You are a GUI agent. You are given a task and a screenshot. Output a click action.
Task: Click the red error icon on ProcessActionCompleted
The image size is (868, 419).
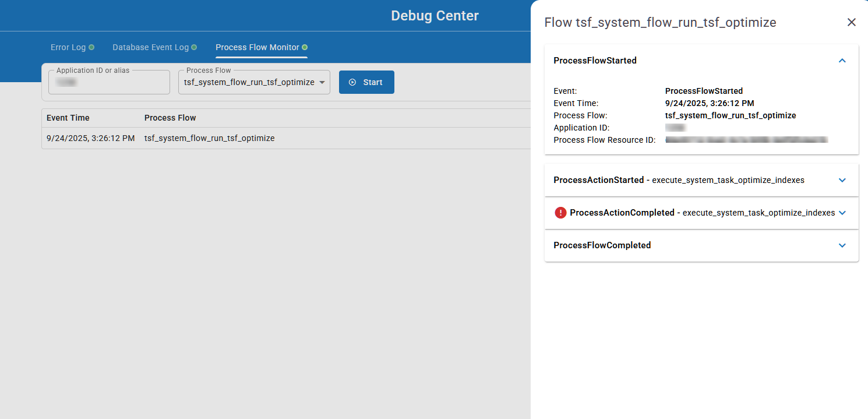560,213
